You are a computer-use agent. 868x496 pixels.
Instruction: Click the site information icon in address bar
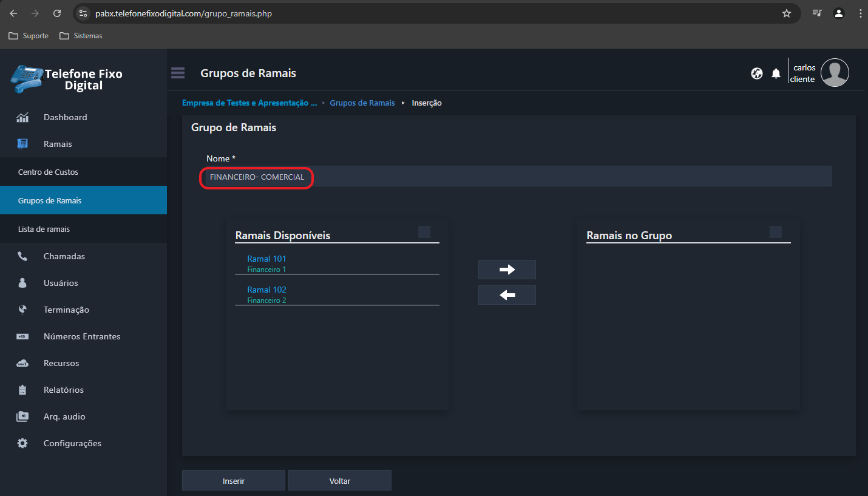[84, 13]
